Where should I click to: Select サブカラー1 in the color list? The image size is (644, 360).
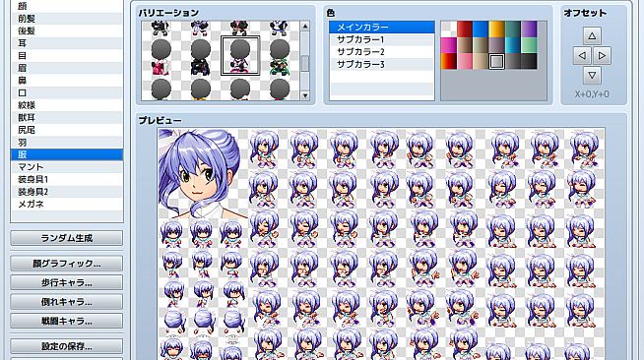[381, 39]
